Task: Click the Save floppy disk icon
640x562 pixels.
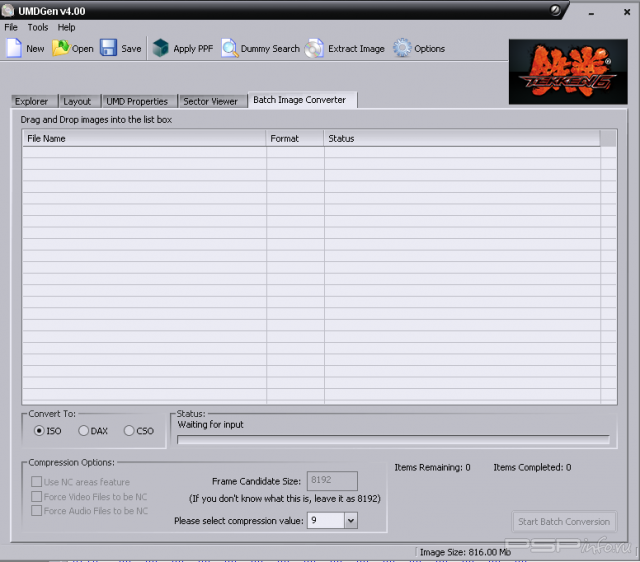Action: tap(108, 48)
